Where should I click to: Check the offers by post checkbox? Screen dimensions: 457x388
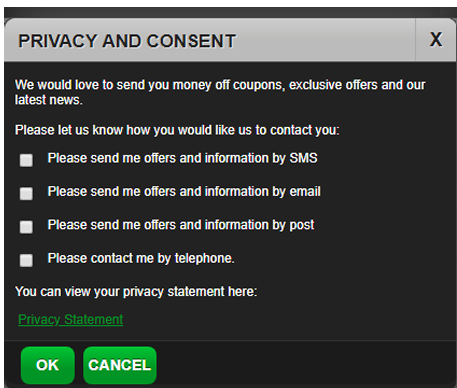(26, 227)
